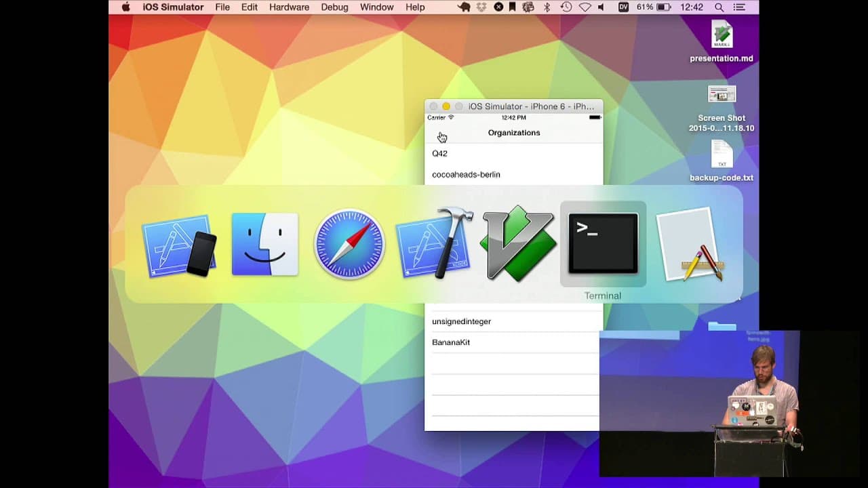
Task: Open the Debug menu
Action: click(334, 7)
